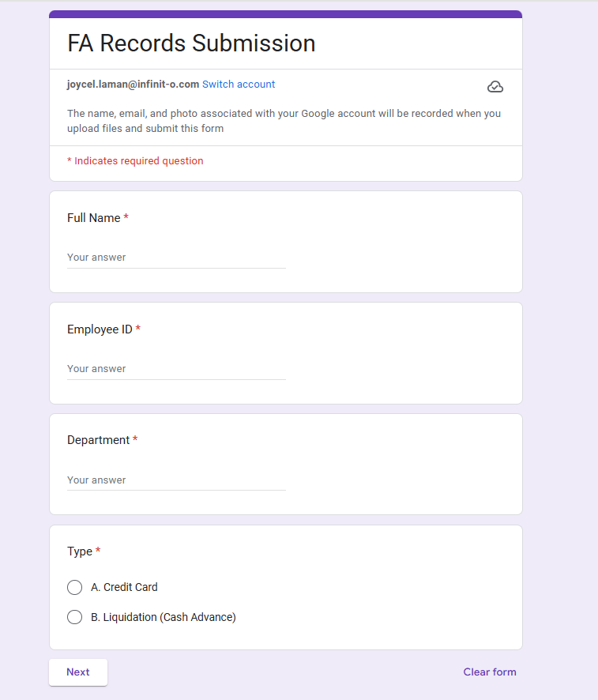The width and height of the screenshot is (598, 700).
Task: Choose the 'B. Liquidation (Cash Advance)' option text
Action: tap(164, 617)
